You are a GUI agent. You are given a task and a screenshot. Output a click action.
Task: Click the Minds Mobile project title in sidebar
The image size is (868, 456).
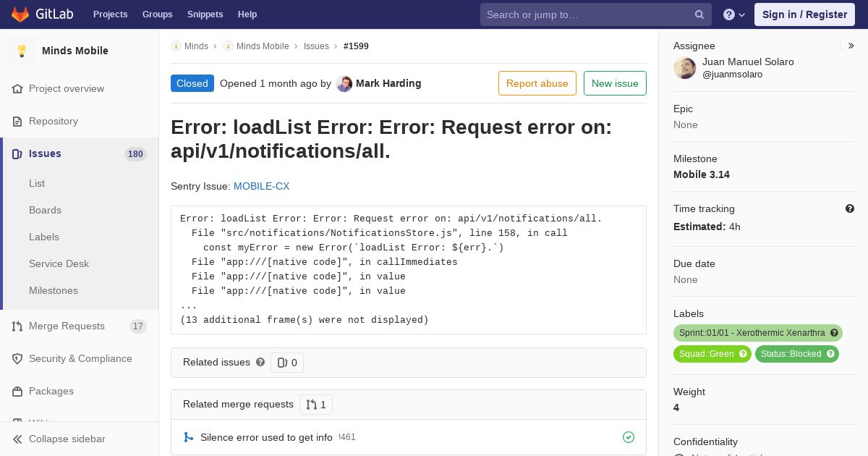point(75,51)
